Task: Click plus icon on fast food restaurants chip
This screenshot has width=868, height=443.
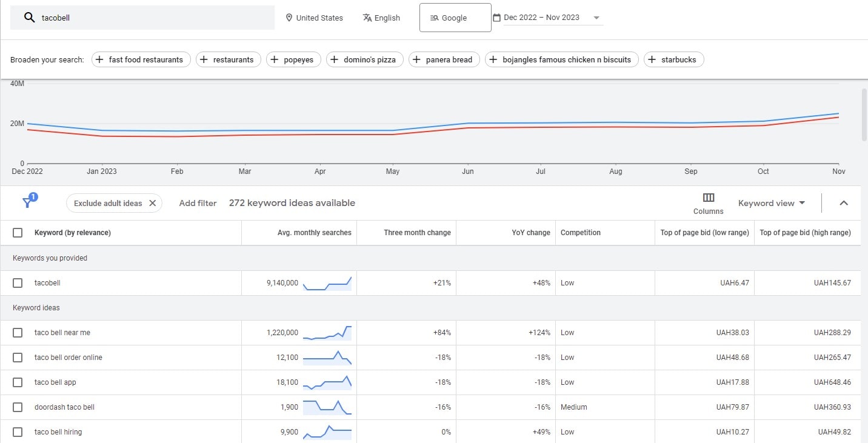Action: point(100,59)
